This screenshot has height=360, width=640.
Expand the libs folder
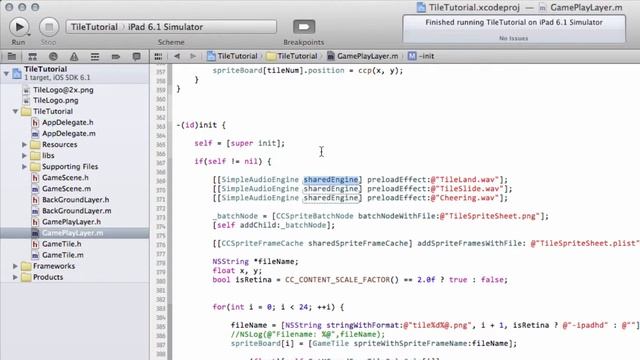24,156
